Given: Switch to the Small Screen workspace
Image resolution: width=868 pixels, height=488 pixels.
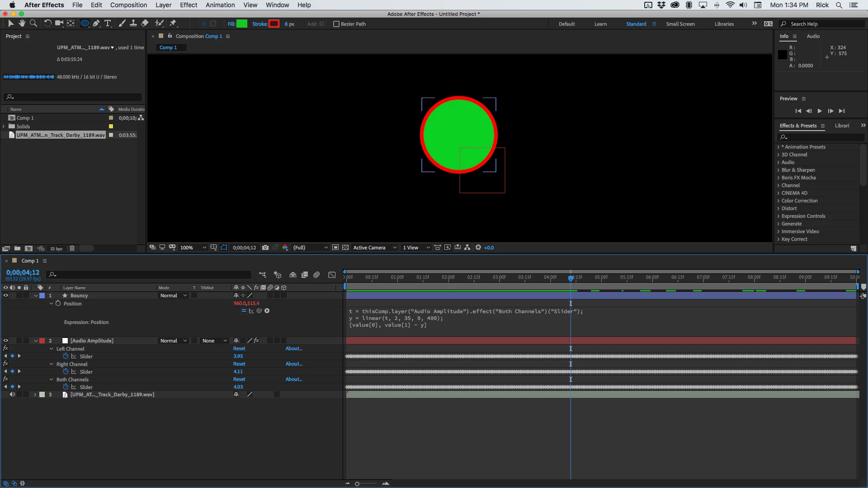Looking at the screenshot, I should (x=680, y=24).
